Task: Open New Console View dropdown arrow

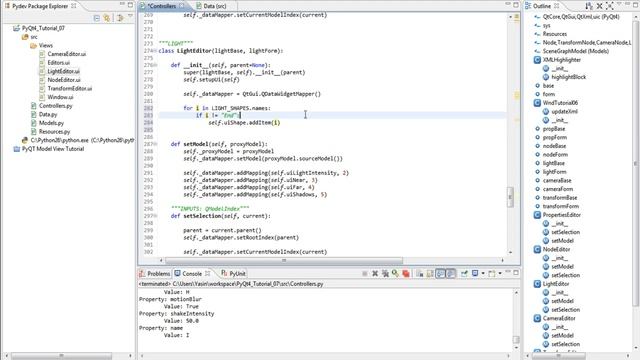Action: click(500, 273)
